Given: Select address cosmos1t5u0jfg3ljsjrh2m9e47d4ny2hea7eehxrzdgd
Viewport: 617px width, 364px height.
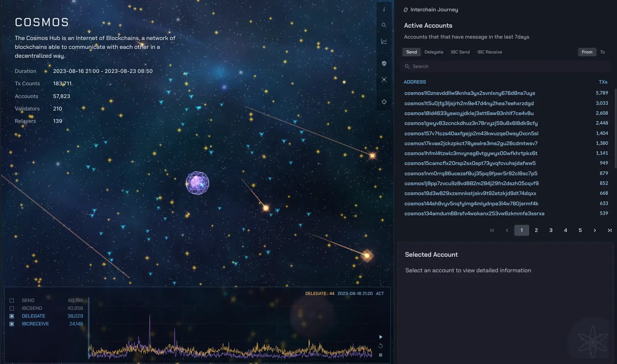Looking at the screenshot, I should pyautogui.click(x=469, y=103).
